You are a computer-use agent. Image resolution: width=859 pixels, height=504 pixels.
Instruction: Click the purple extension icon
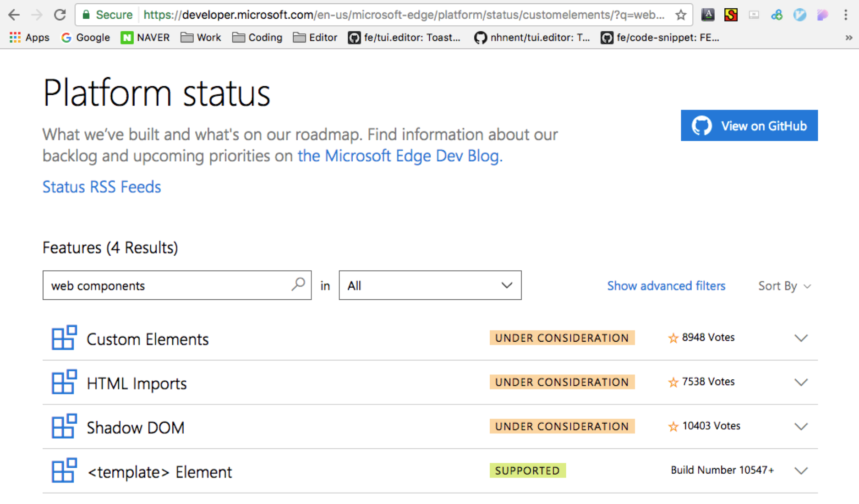coord(822,15)
